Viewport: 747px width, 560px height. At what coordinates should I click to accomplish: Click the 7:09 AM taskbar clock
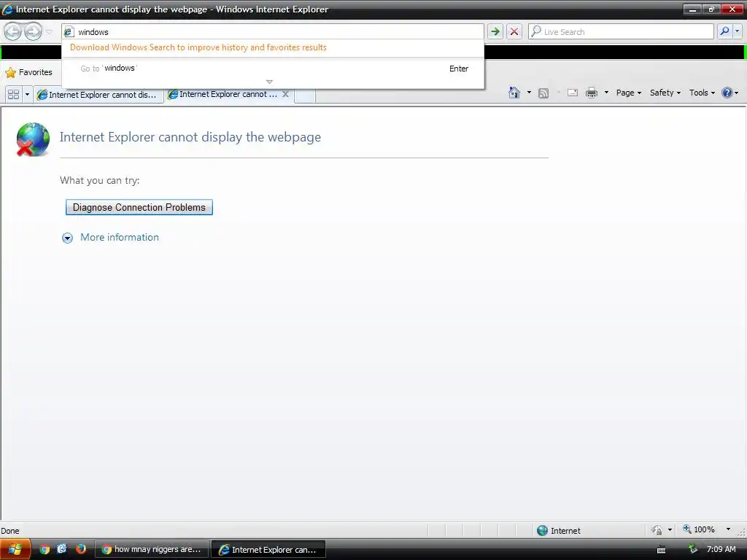pos(721,550)
